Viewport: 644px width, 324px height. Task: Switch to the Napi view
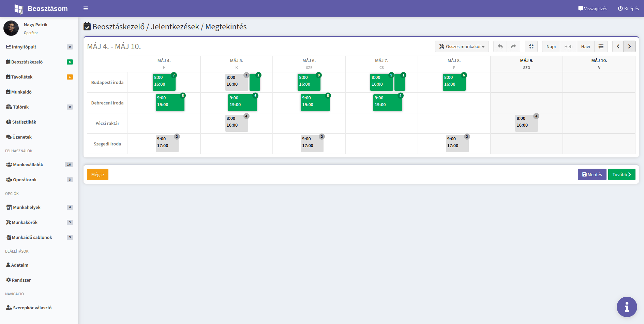551,46
